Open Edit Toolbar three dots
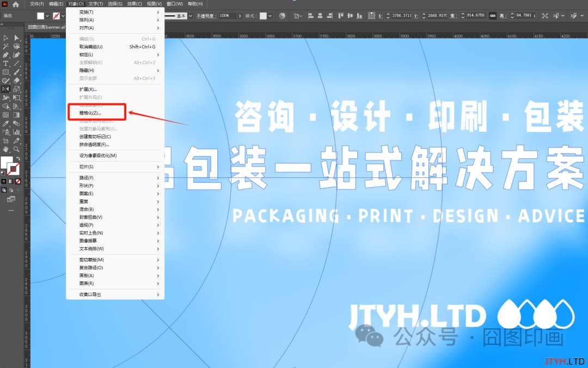The width and height of the screenshot is (588, 368). point(11,211)
